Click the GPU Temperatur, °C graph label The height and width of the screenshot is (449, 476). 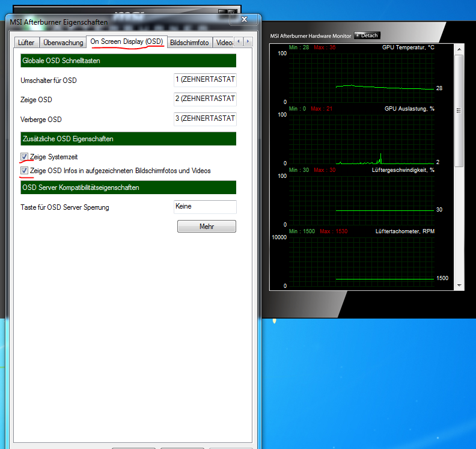408,47
